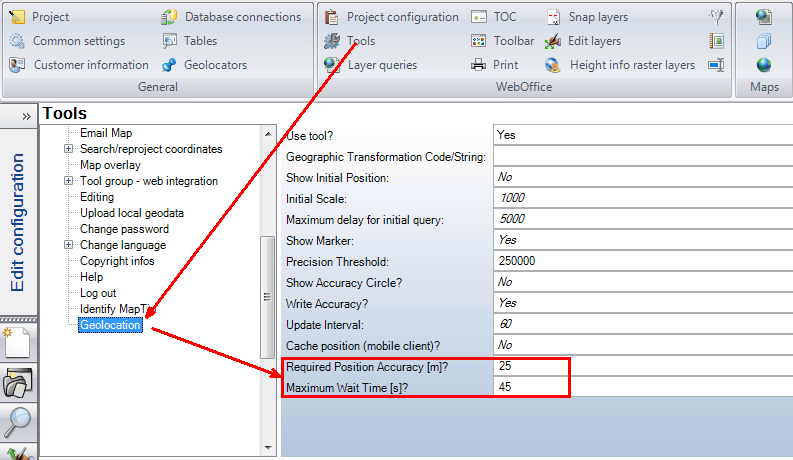Click Required Position Accuracy value 25
The height and width of the screenshot is (460, 793).
[x=643, y=366]
